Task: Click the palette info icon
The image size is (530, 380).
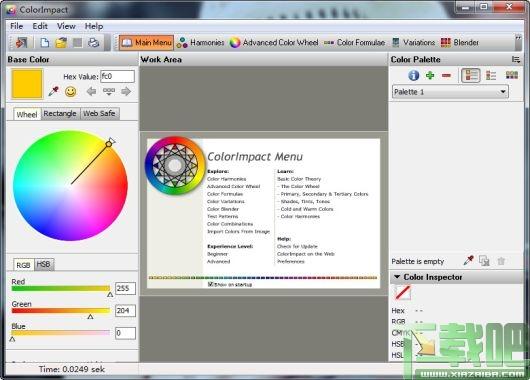Action: (413, 75)
